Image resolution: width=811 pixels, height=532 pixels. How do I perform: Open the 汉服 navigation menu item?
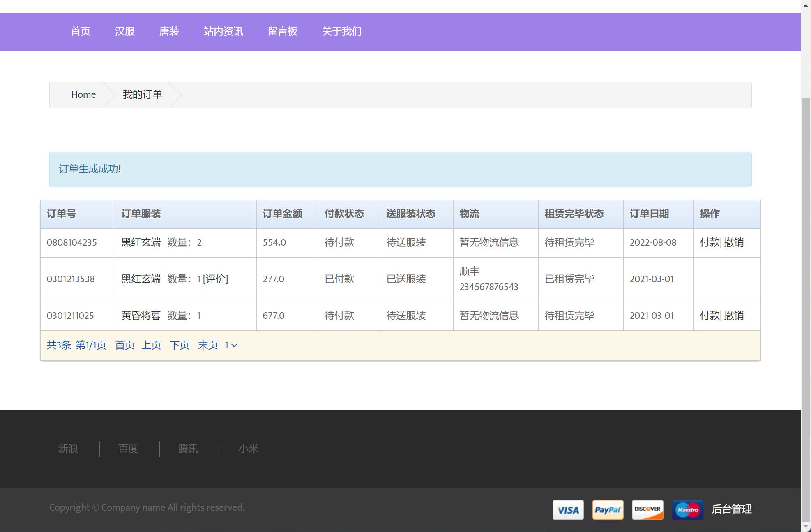point(124,32)
